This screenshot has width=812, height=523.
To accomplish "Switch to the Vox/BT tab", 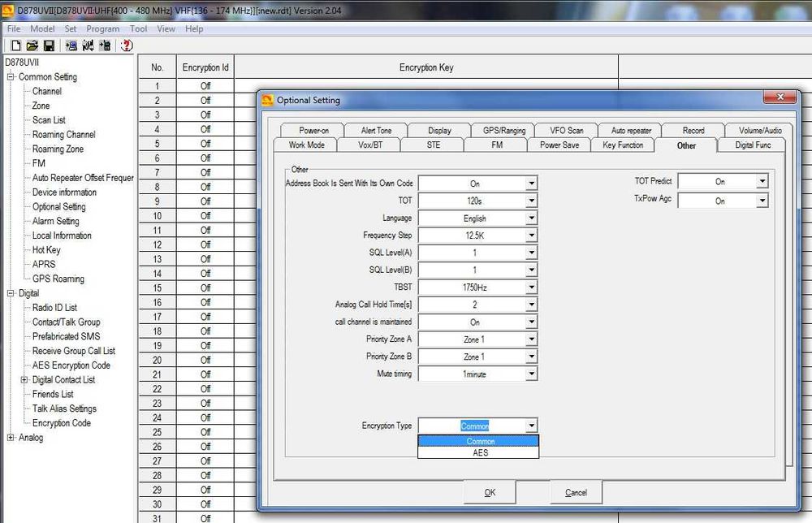I will (x=370, y=145).
